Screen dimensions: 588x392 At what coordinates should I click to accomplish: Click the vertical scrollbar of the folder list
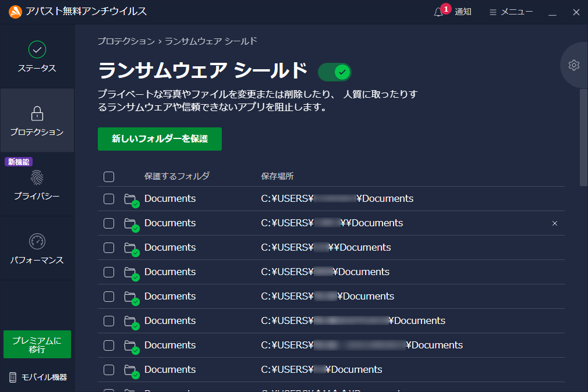pos(583,137)
